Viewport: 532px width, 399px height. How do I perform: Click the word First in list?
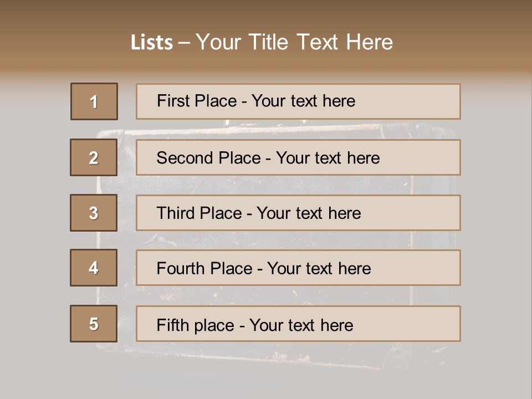point(172,101)
